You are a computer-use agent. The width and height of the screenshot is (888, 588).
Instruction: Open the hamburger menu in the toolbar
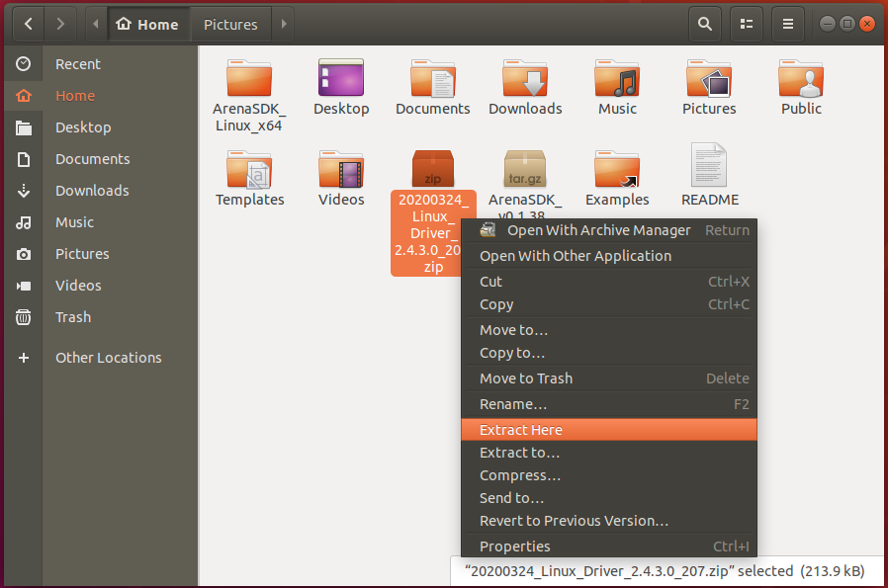(788, 24)
